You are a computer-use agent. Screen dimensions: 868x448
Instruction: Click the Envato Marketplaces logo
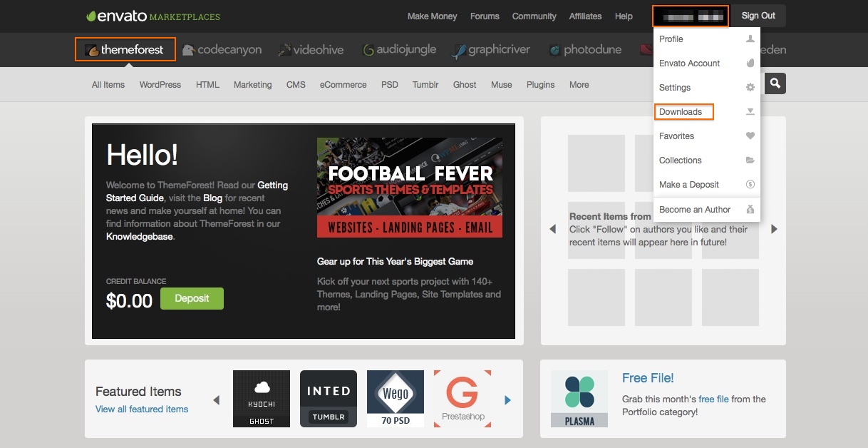tap(153, 16)
